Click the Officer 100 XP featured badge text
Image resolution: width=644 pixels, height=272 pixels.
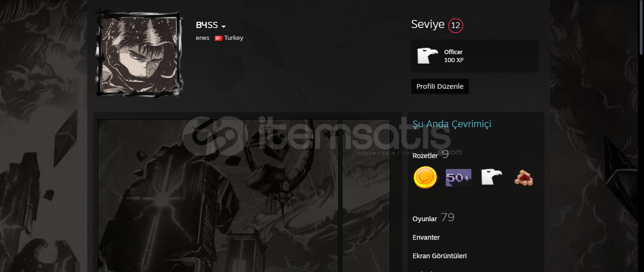[x=453, y=56]
